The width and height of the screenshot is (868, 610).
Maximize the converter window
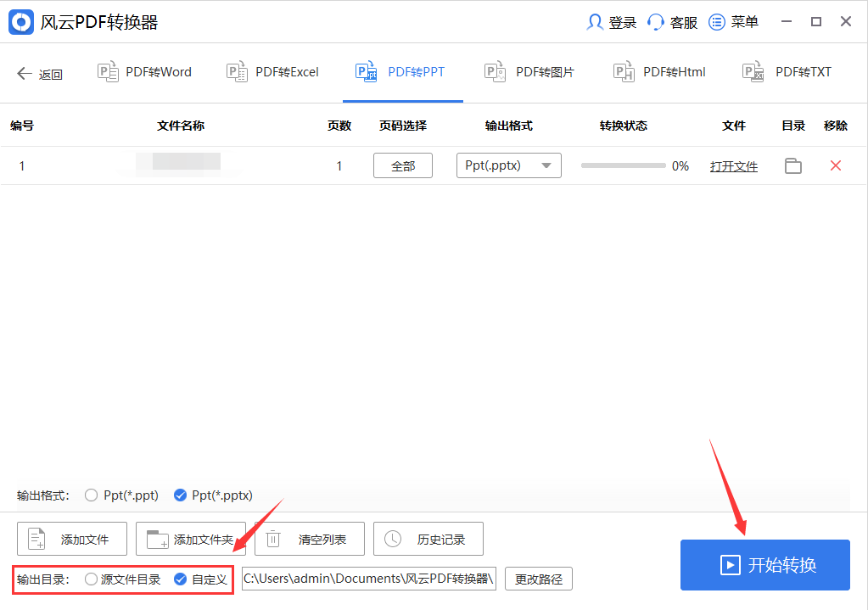click(816, 21)
